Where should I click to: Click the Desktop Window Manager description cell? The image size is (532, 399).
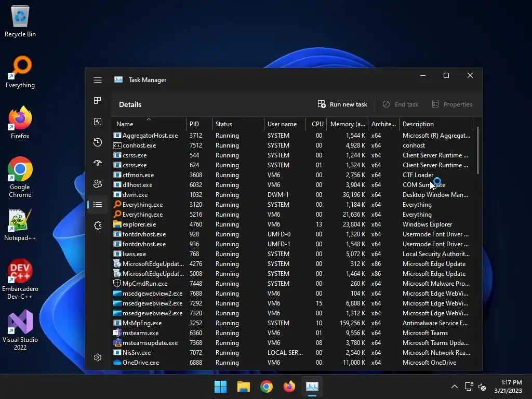[x=435, y=195]
